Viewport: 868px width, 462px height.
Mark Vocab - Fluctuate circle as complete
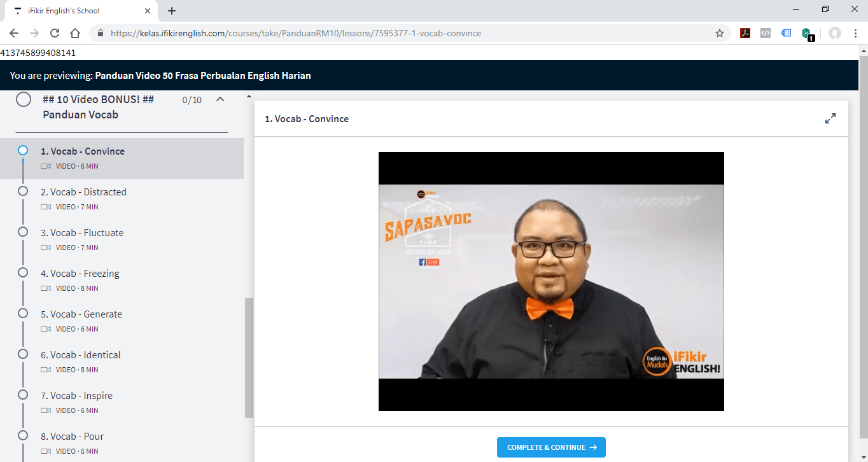(x=23, y=232)
